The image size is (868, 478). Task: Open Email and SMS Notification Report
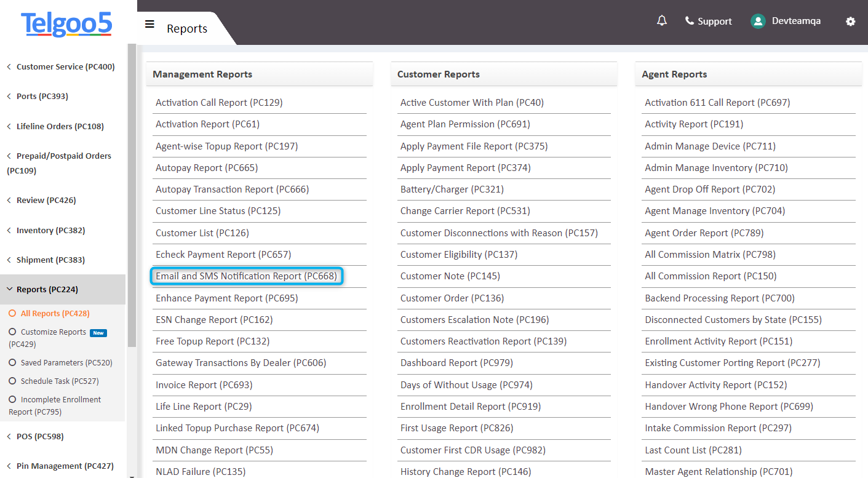click(246, 276)
